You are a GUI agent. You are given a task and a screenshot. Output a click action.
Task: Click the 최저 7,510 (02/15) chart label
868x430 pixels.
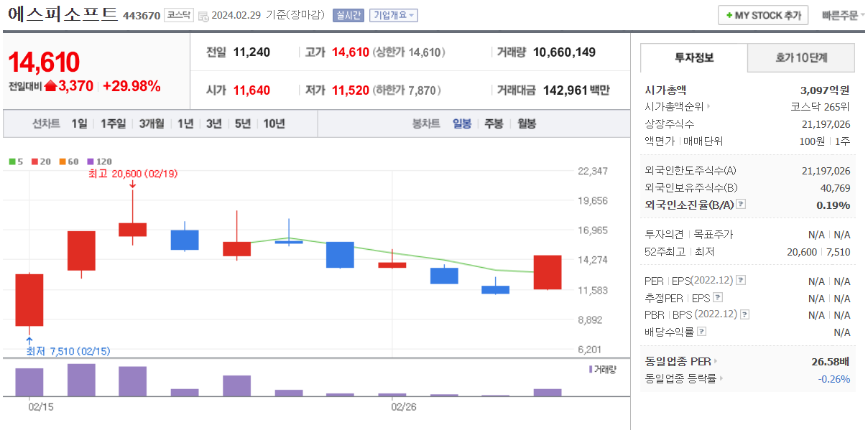(x=68, y=351)
